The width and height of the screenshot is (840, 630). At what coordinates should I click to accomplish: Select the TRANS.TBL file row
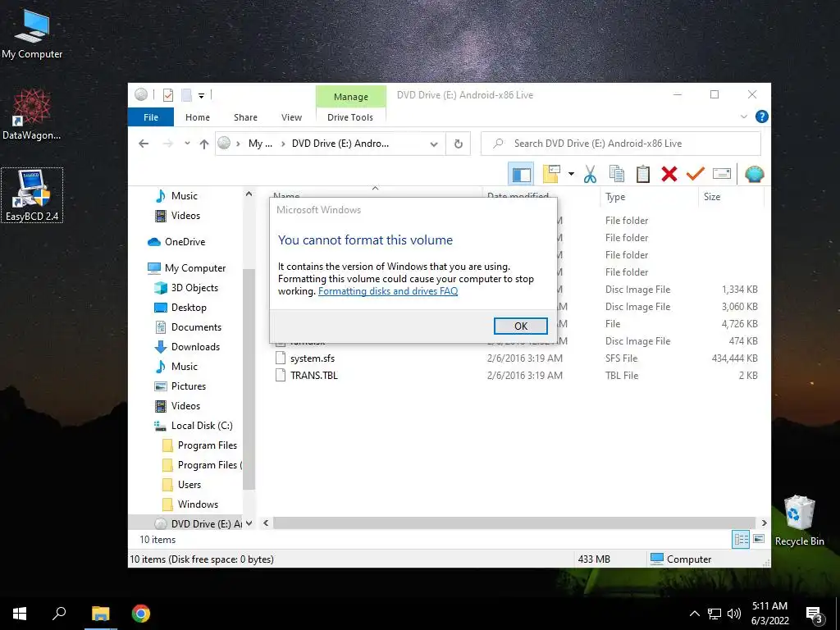(x=515, y=376)
